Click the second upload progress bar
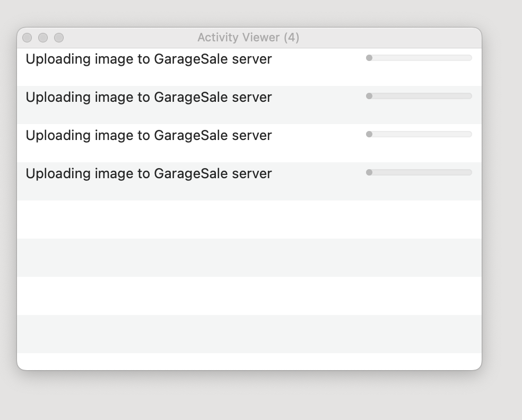This screenshot has width=522, height=420. (x=419, y=96)
